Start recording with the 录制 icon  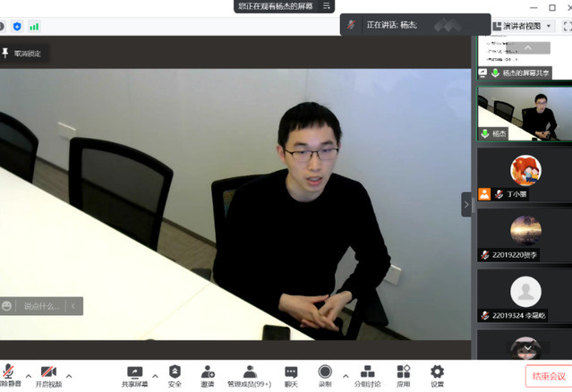(324, 374)
